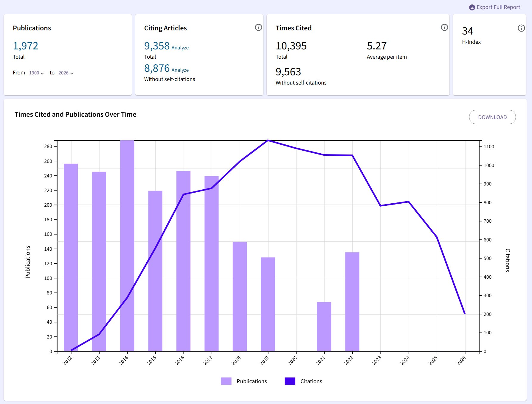Click the 2019 citations peak point
The image size is (532, 404).
[268, 140]
